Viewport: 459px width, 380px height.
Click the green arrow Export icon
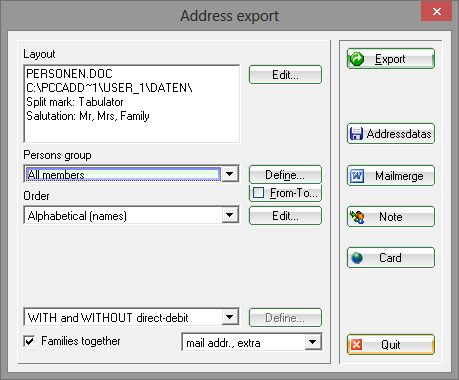tap(357, 59)
